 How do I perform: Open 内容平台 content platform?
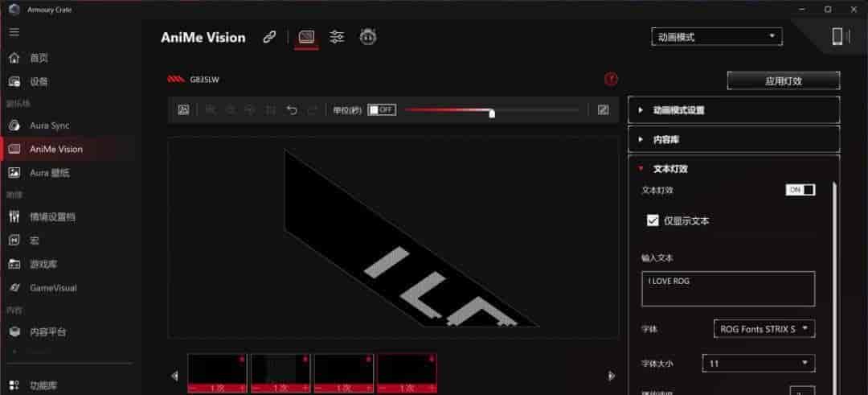tap(47, 332)
